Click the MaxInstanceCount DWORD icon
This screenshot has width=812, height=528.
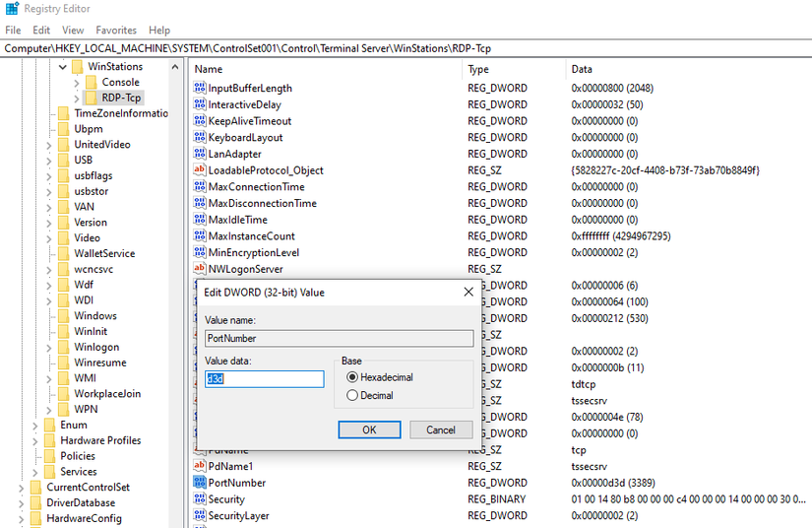tap(200, 235)
